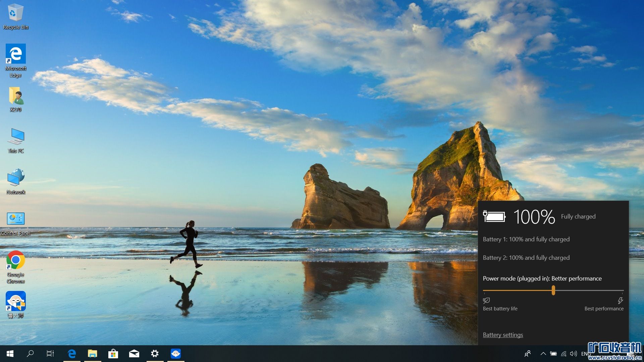Open Settings gear on the taskbar
644x362 pixels.
click(x=155, y=354)
